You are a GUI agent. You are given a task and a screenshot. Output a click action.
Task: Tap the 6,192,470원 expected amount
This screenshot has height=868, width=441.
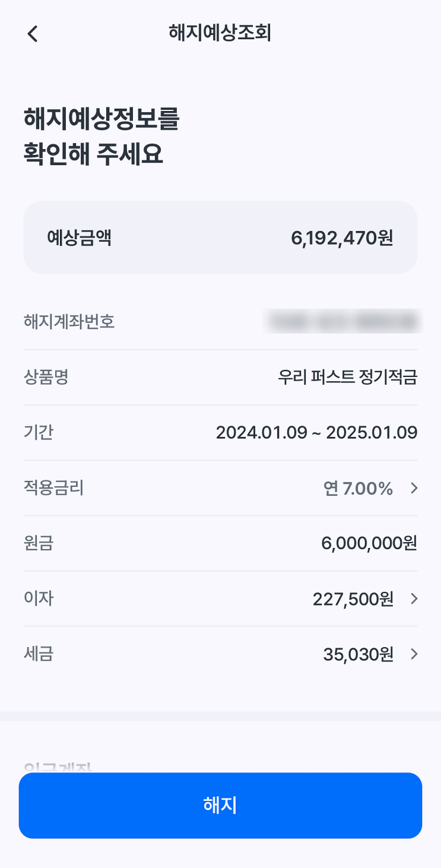point(342,237)
